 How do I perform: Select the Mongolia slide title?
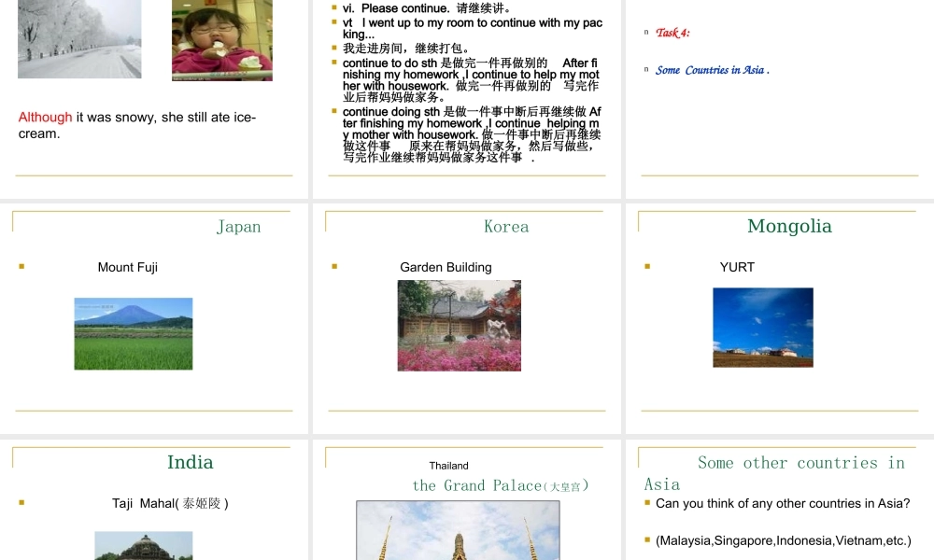(789, 226)
